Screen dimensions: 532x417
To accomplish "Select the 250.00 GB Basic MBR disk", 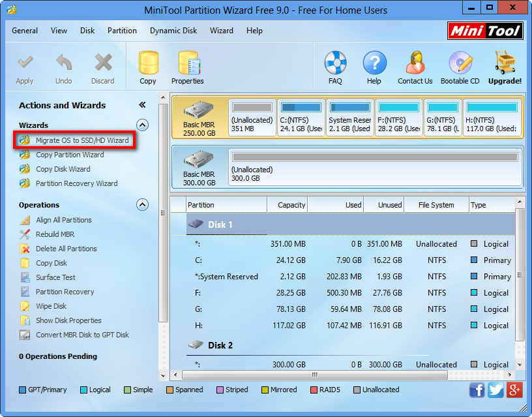I will [x=199, y=118].
